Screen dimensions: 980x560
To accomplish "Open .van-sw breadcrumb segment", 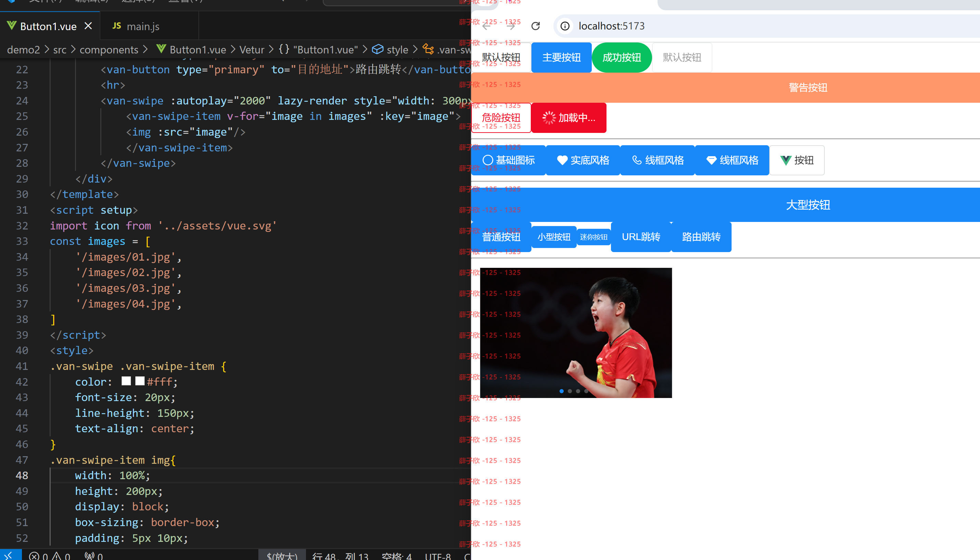I will (x=454, y=50).
